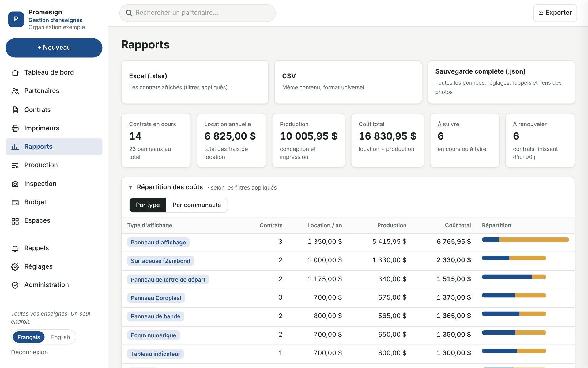
Task: Click the Tableau indicateur type tag
Action: (156, 354)
